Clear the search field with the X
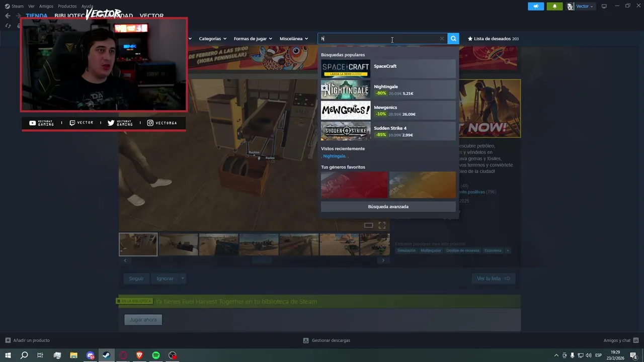Screen dimensions: 644x362 click(442, 39)
